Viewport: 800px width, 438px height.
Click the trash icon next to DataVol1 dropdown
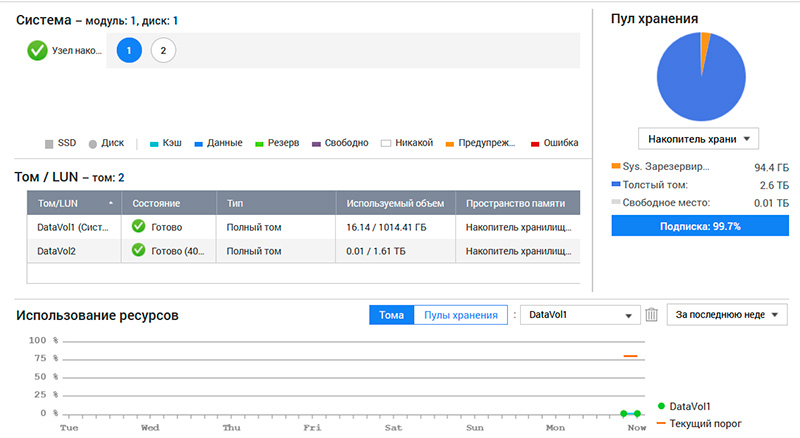pyautogui.click(x=652, y=315)
